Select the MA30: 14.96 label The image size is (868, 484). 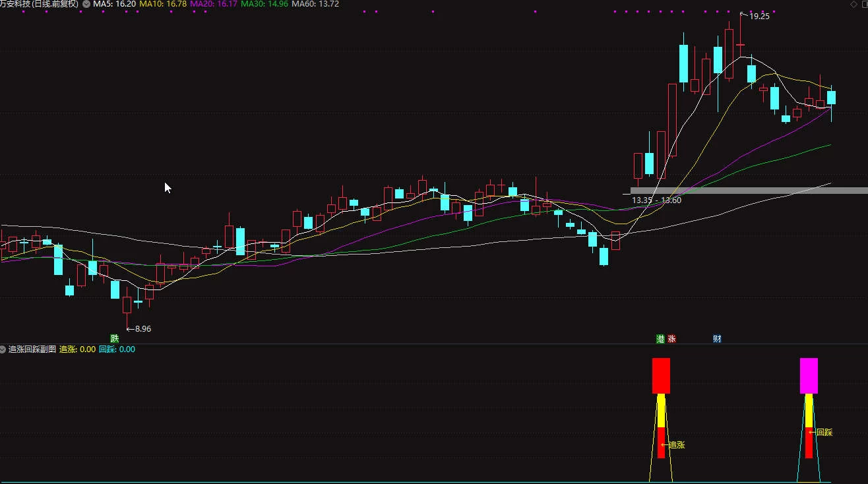click(264, 4)
